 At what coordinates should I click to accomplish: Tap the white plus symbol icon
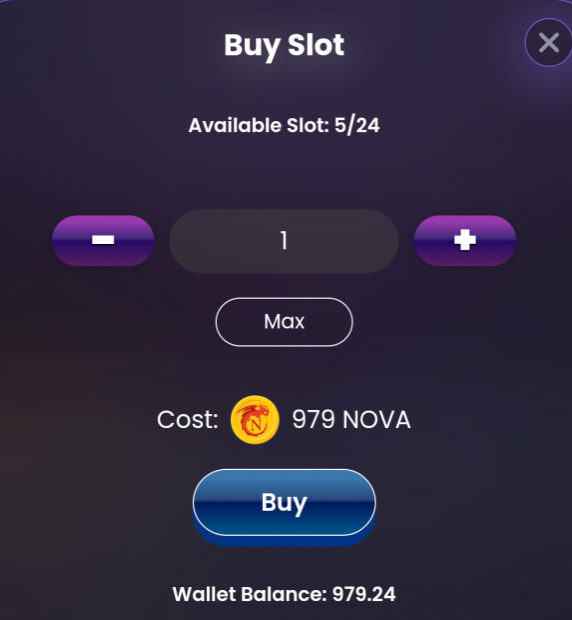(x=465, y=240)
